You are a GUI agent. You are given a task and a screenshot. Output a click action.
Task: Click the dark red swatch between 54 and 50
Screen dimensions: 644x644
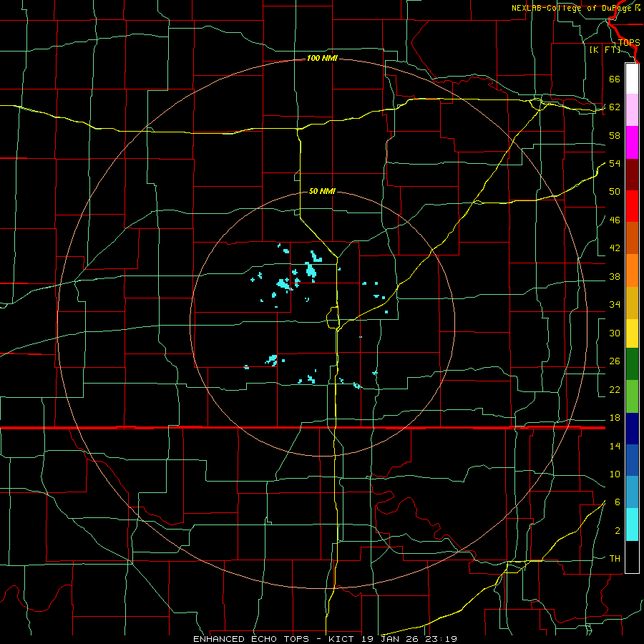point(632,175)
